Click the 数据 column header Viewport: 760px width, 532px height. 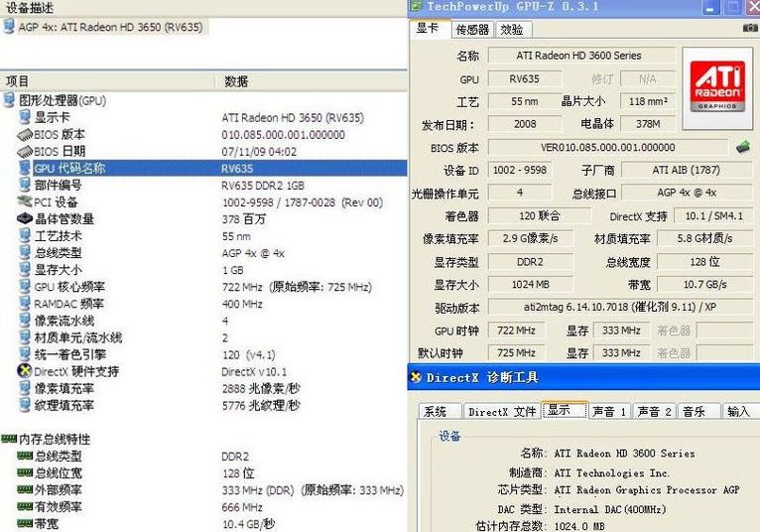tap(312, 81)
